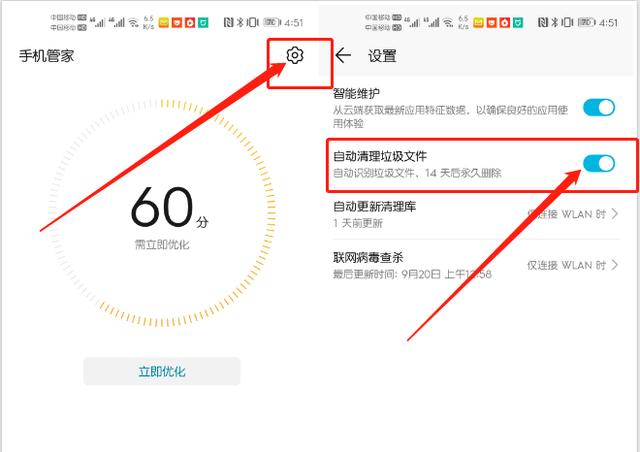Tap the green notification icon in left status bar

tap(203, 22)
